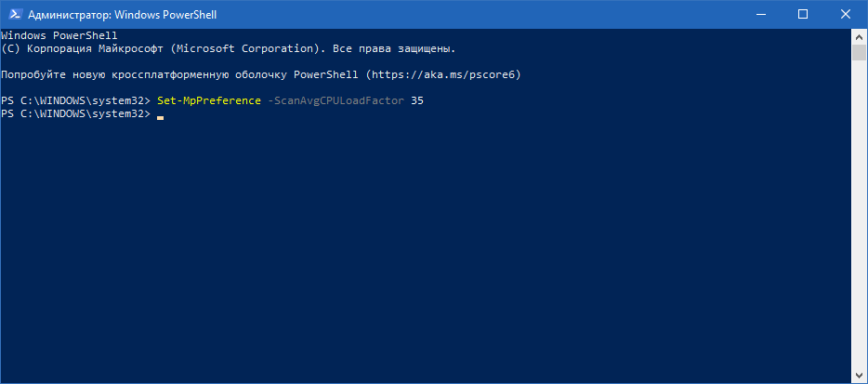Click the scrollbar down arrow
Screen dimensions: 868x384
(860, 376)
